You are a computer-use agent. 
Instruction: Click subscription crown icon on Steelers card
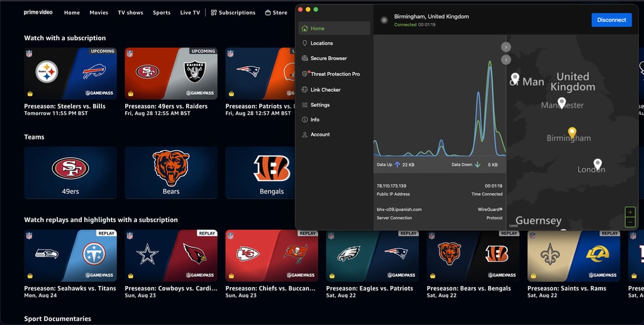30,94
